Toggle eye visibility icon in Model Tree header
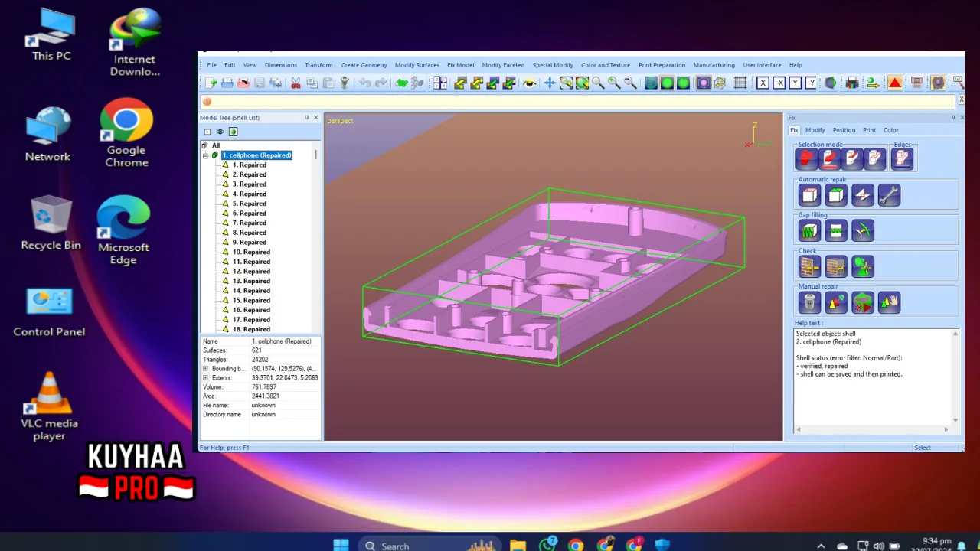This screenshot has height=551, width=980. pos(220,132)
